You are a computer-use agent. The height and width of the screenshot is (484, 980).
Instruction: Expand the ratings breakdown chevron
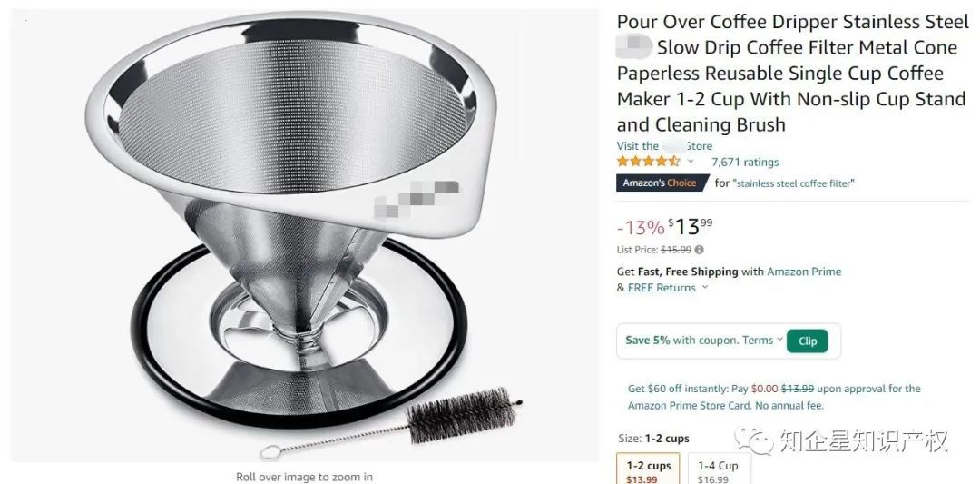point(691,162)
